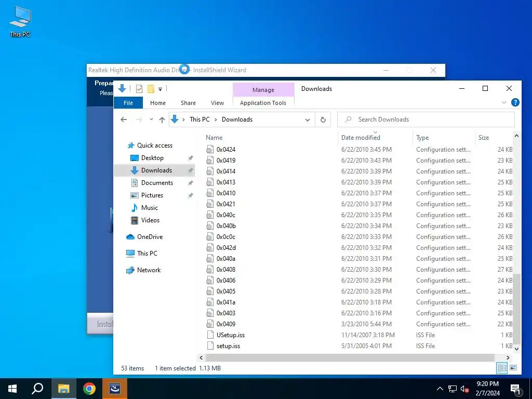The image size is (532, 399).
Task: Open recent locations dropdown arrow
Action: click(151, 119)
